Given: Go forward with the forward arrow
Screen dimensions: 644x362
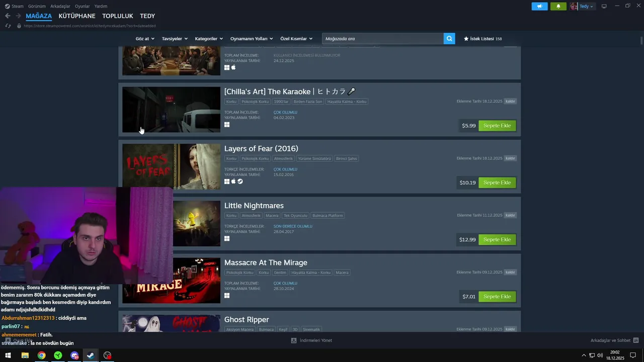Looking at the screenshot, I should tap(18, 16).
